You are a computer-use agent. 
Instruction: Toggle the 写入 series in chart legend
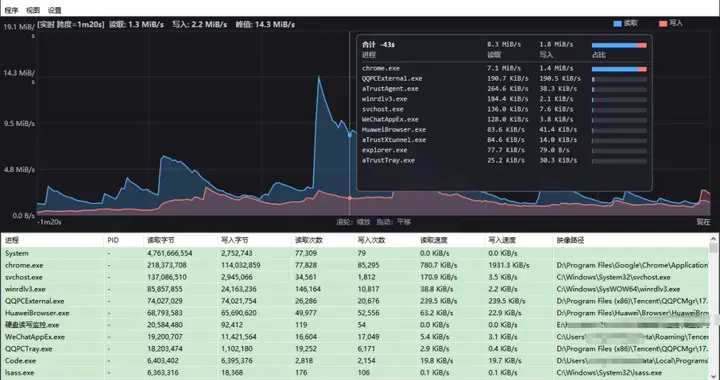pos(671,23)
